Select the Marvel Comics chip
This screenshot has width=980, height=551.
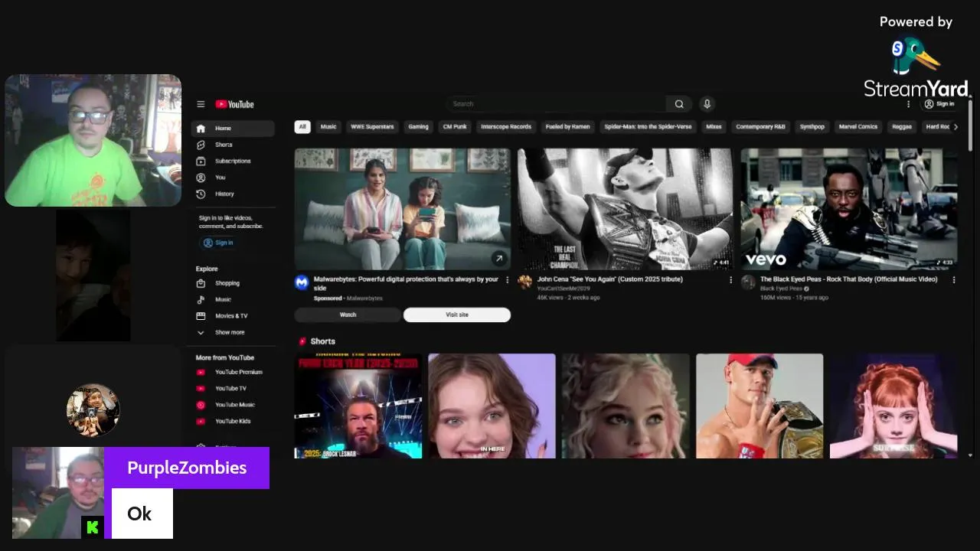pyautogui.click(x=858, y=126)
